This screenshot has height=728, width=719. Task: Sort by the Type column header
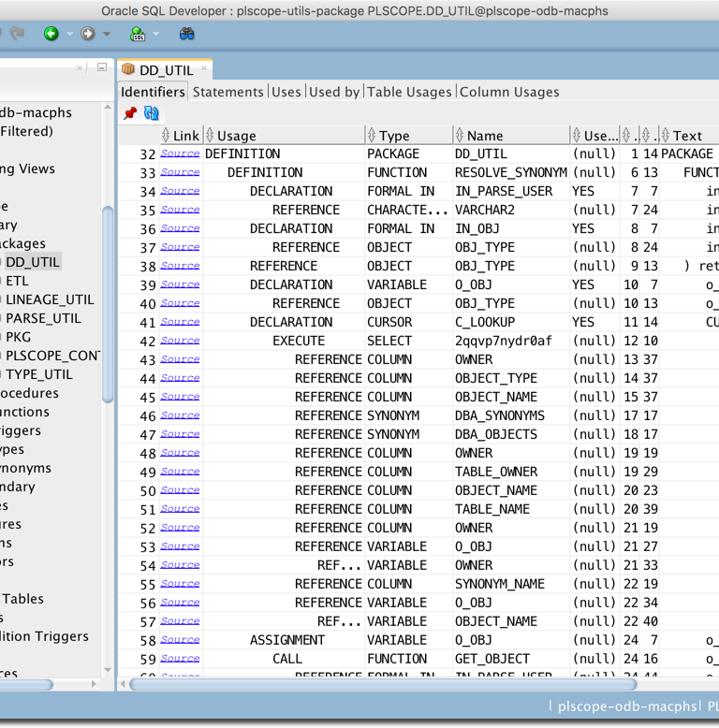(x=409, y=136)
